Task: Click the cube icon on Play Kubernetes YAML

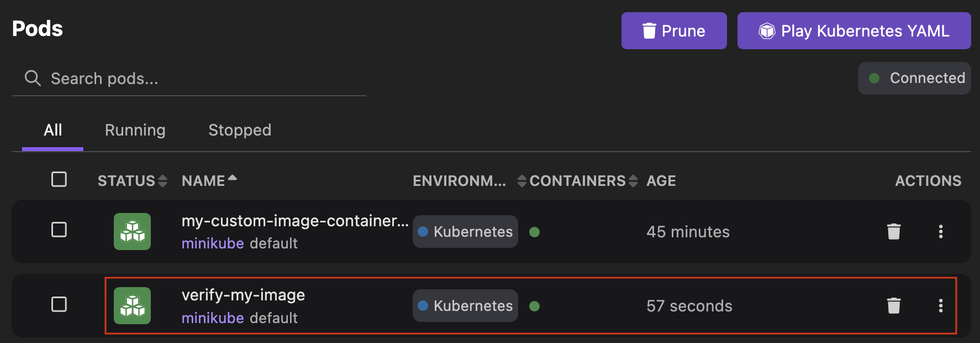Action: coord(766,31)
